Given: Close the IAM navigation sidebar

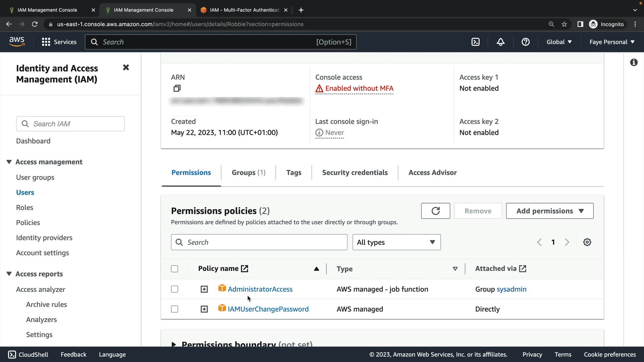Looking at the screenshot, I should click(x=126, y=68).
